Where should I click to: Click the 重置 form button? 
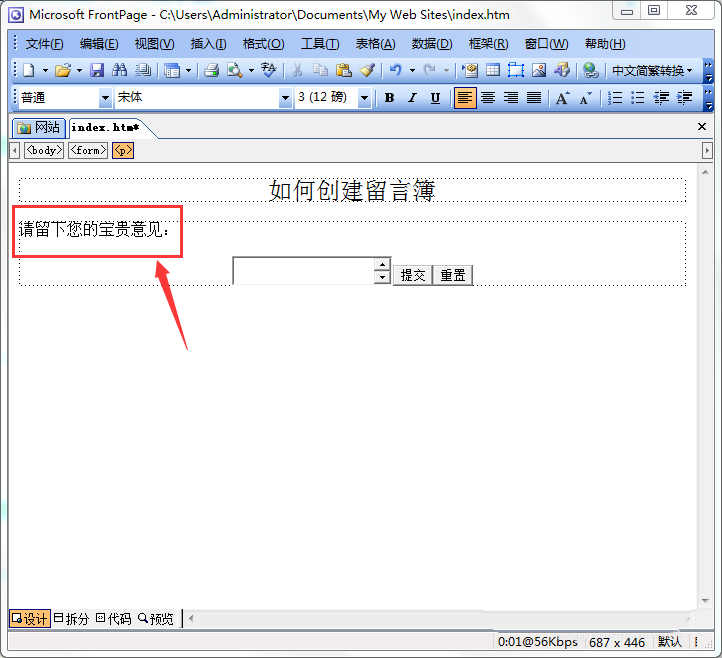point(453,275)
